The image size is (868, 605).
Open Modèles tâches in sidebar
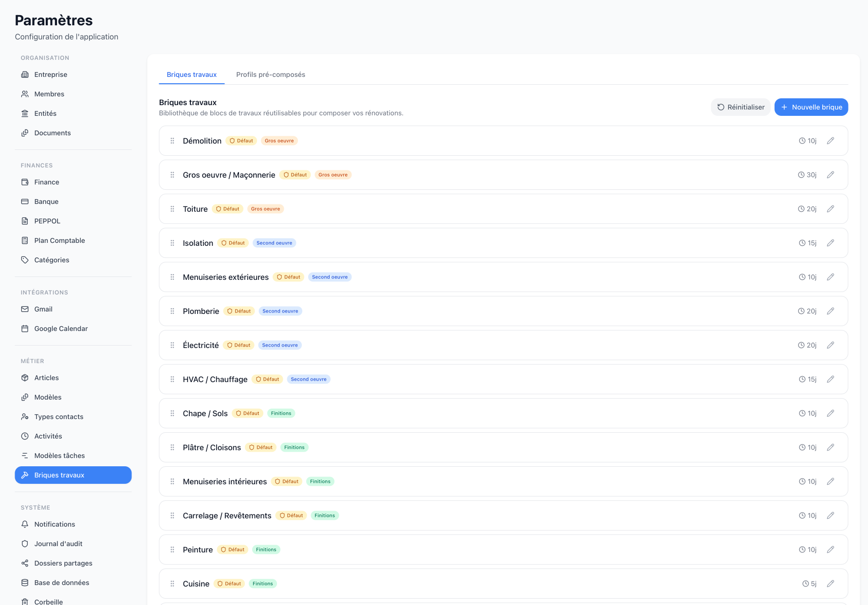tap(73, 456)
